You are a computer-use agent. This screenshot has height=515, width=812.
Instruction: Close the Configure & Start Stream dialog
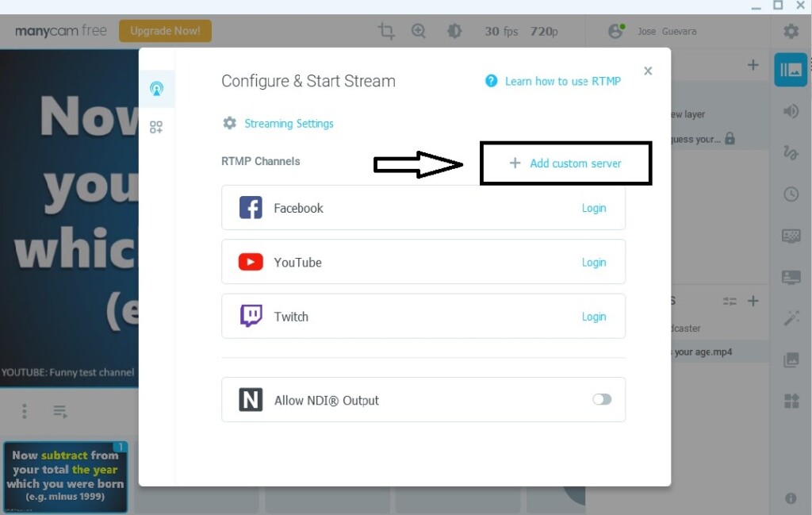648,71
